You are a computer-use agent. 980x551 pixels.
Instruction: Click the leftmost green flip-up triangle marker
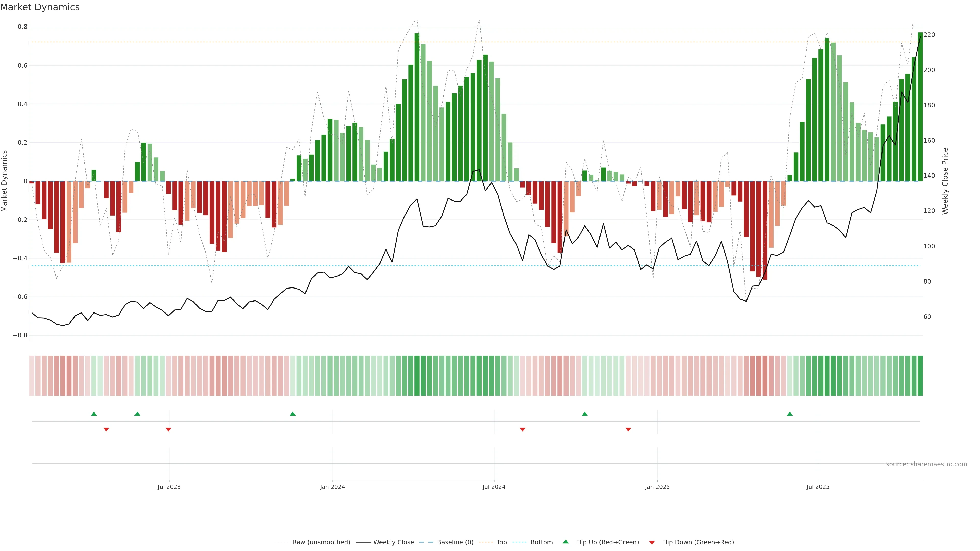click(x=94, y=414)
